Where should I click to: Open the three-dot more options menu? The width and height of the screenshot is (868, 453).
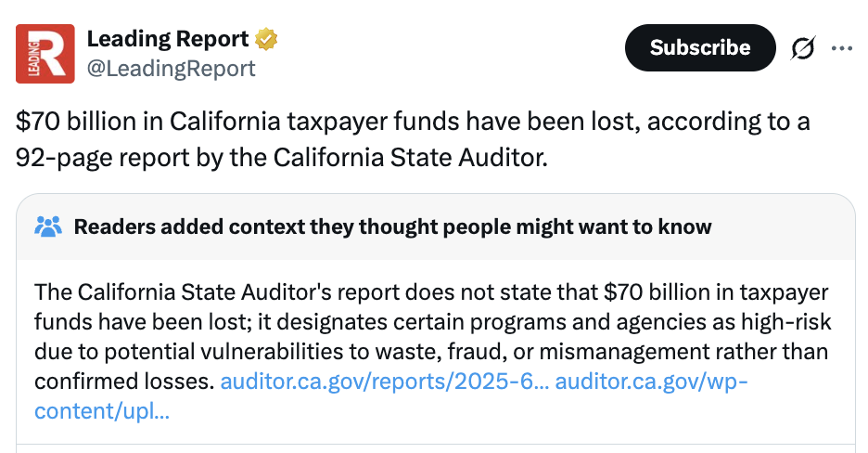(842, 48)
